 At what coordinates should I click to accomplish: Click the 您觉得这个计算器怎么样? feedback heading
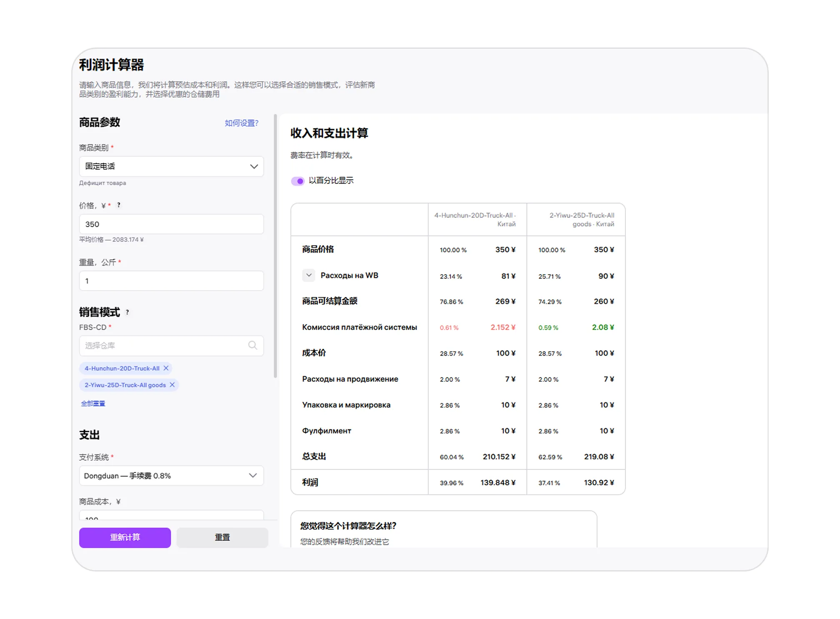[348, 526]
